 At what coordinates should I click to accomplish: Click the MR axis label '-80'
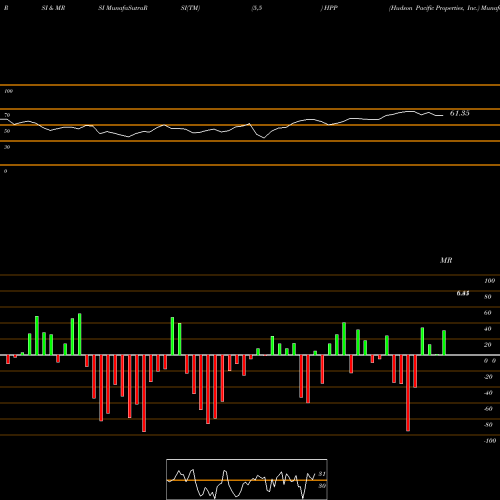click(488, 425)
